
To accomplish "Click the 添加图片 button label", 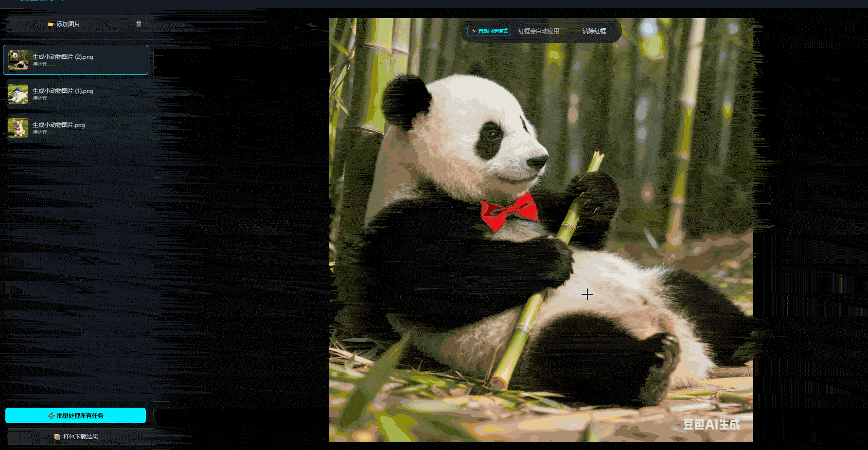I will tap(68, 24).
